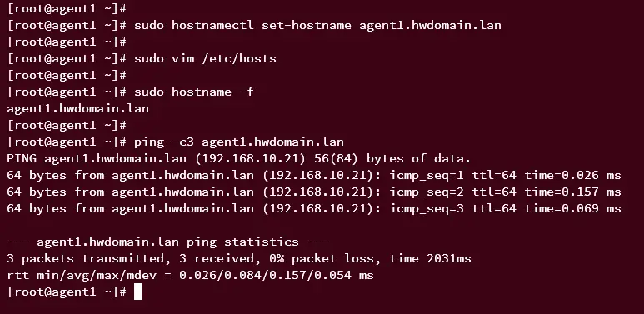The image size is (644, 314).
Task: Click the 'time 2031ms' summary value
Action: point(430,258)
